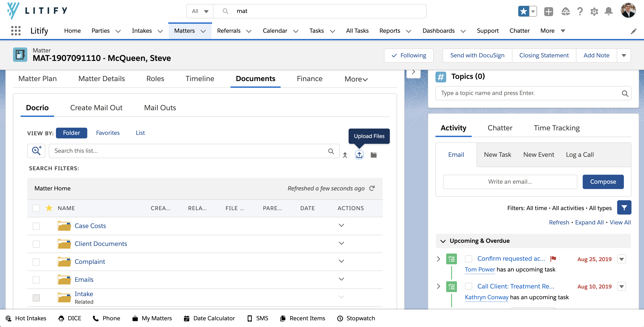Viewport: 644px width, 327px height.
Task: Start the Stopwatch utility
Action: (x=356, y=318)
